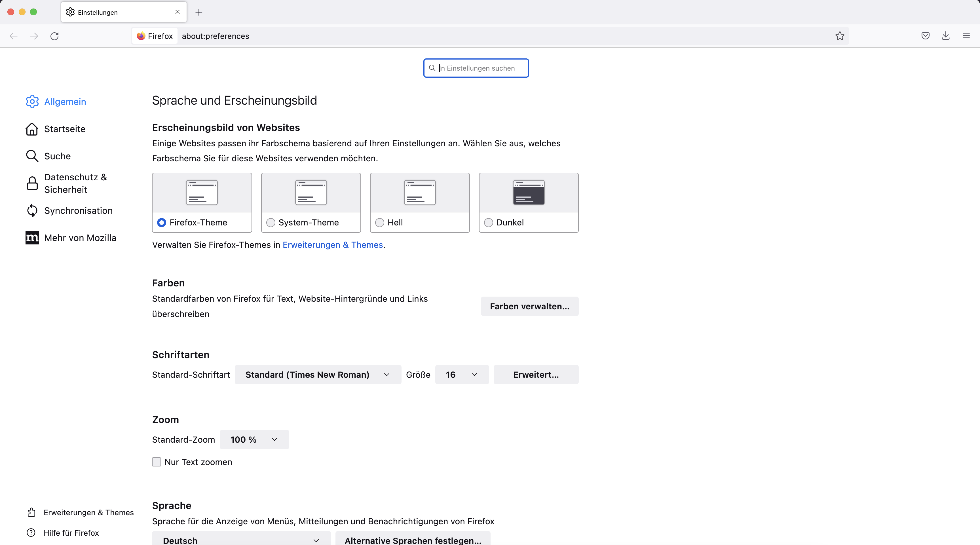Go to the Allgemein settings section

65,102
